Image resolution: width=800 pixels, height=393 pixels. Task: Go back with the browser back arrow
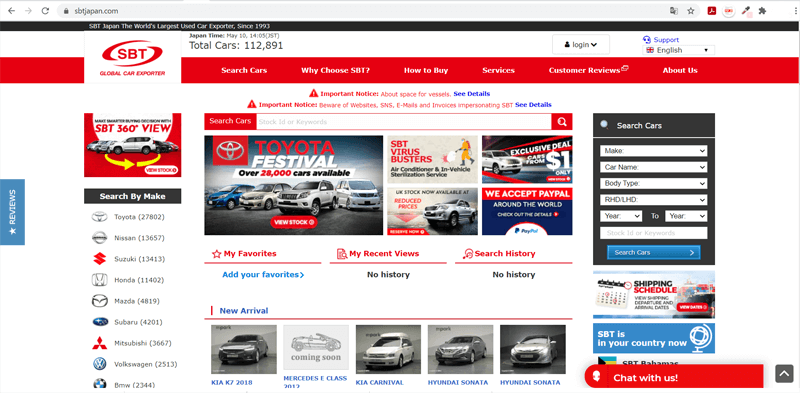tap(11, 11)
